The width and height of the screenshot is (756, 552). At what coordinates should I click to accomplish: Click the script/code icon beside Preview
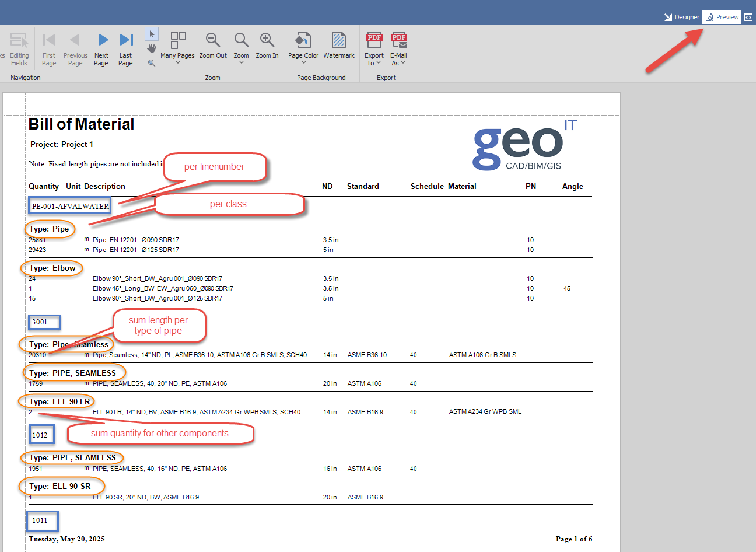[x=748, y=17]
